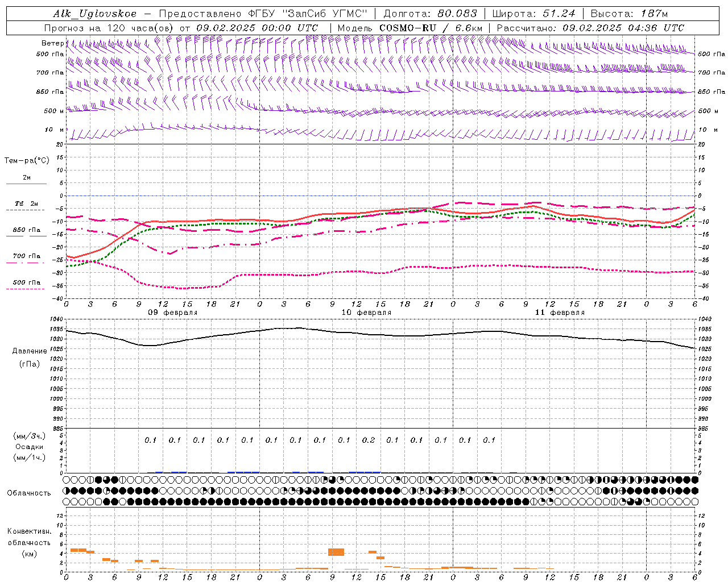Image resolution: width=728 pixels, height=582 pixels.
Task: Click the Облачность cloud cover label
Action: tap(29, 493)
